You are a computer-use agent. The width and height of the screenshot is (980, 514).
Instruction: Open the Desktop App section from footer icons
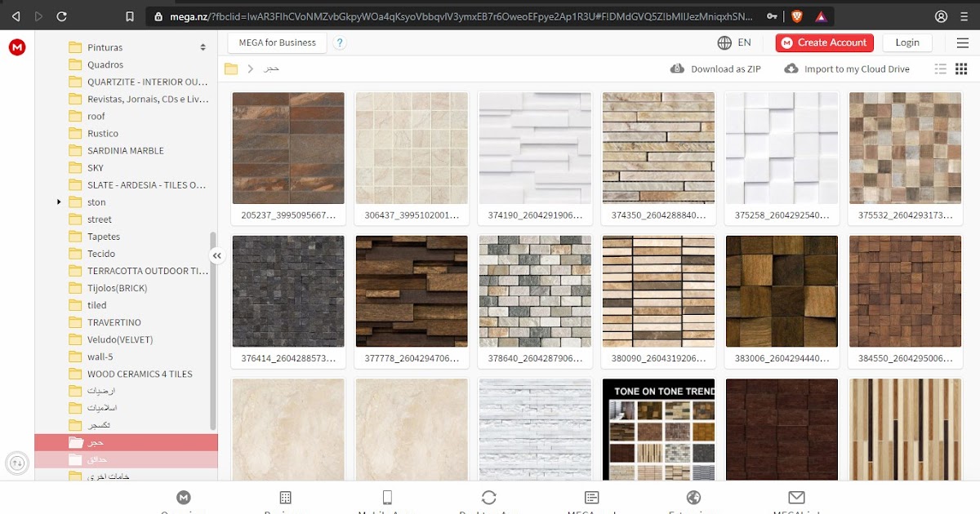click(x=488, y=498)
